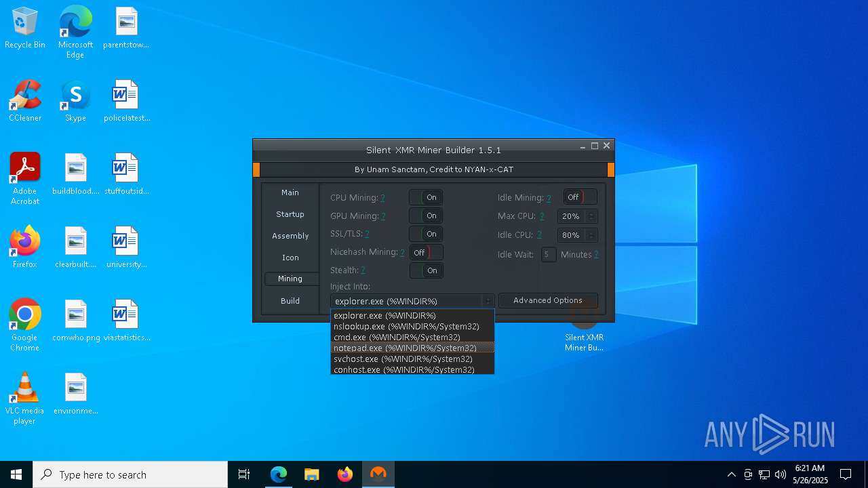Select the environme image file icon
868x488 pixels.
point(76,394)
